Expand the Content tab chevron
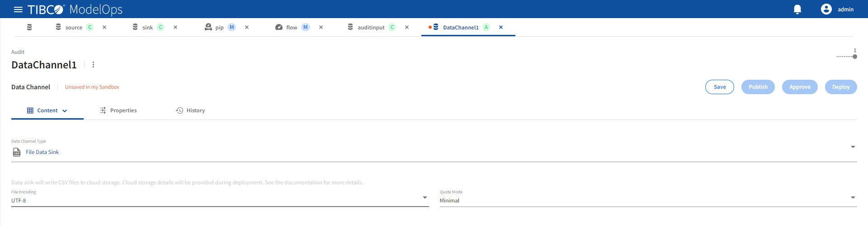 tap(65, 111)
